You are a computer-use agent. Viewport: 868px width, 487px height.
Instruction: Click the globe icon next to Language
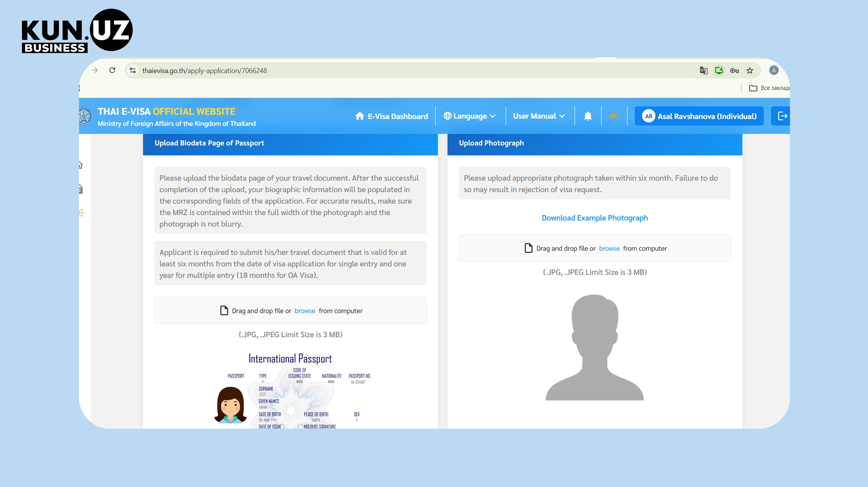[x=447, y=116]
